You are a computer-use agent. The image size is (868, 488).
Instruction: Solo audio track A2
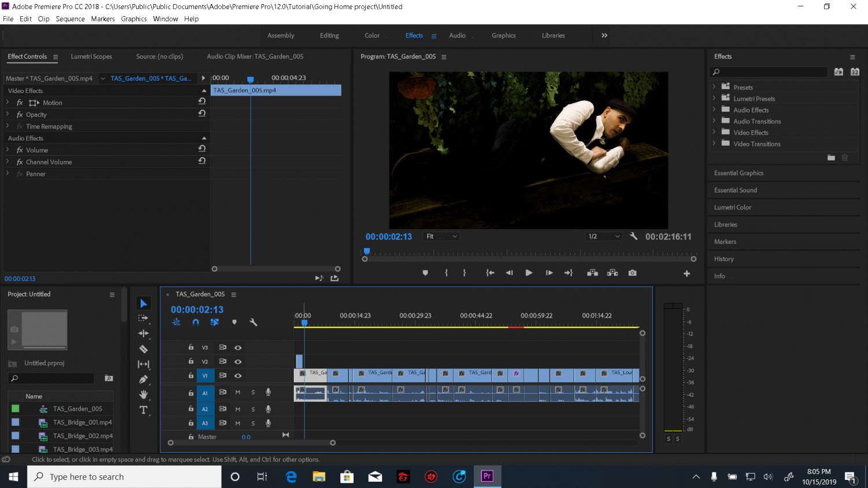tap(253, 409)
